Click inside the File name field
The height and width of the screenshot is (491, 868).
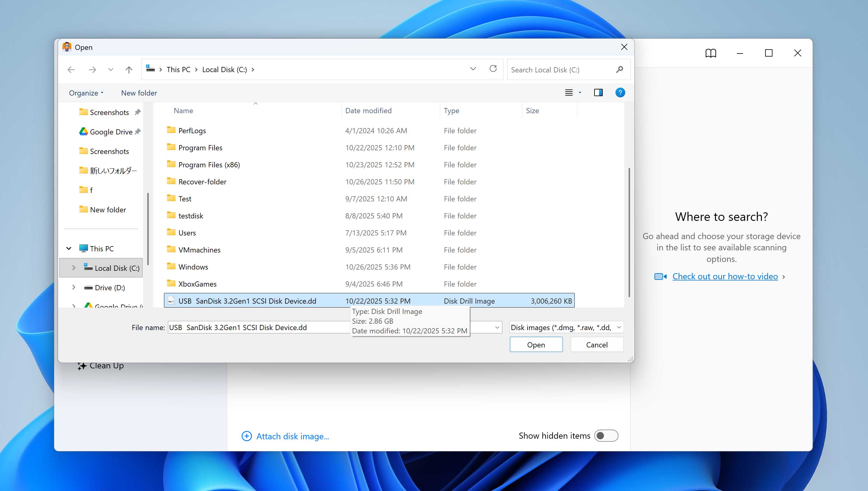(x=260, y=327)
